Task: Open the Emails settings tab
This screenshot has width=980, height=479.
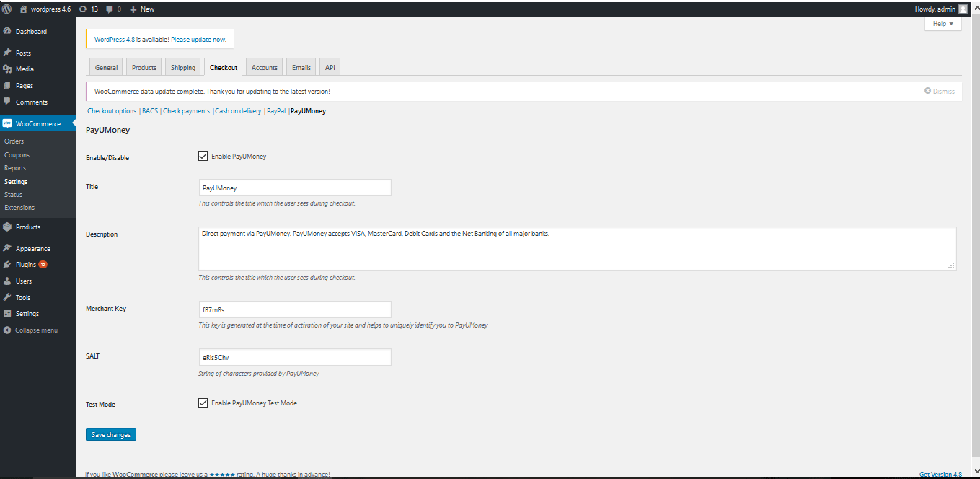Action: pyautogui.click(x=301, y=67)
